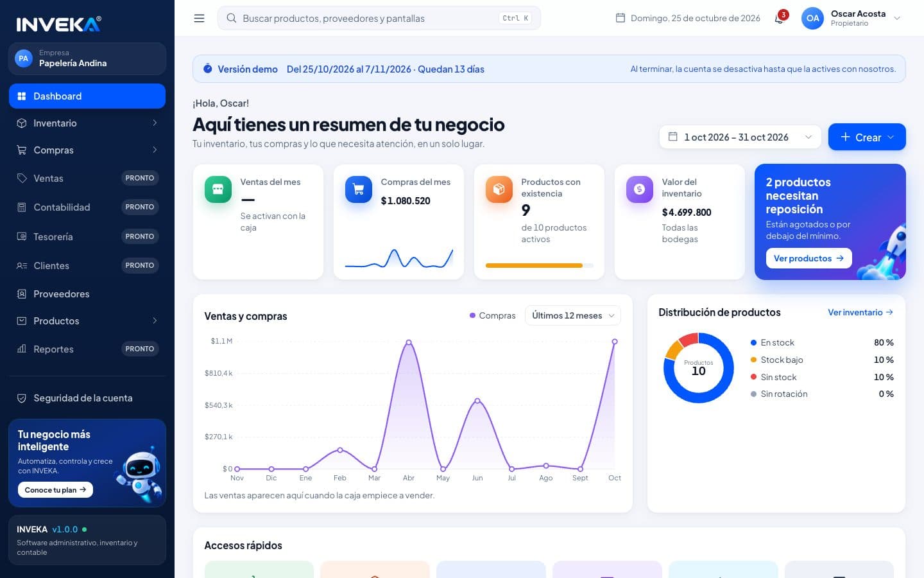This screenshot has height=578, width=924.
Task: Open the user account dropdown arrow
Action: click(x=897, y=18)
